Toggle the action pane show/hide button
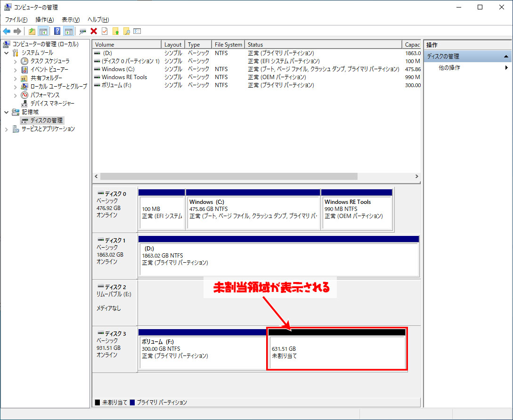513x420 pixels. click(68, 32)
